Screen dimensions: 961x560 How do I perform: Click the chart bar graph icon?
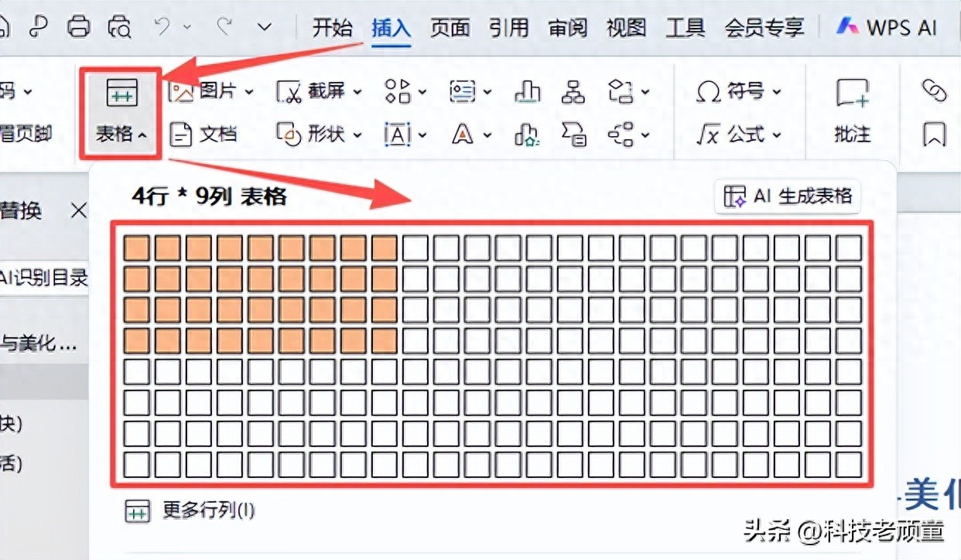click(x=527, y=92)
